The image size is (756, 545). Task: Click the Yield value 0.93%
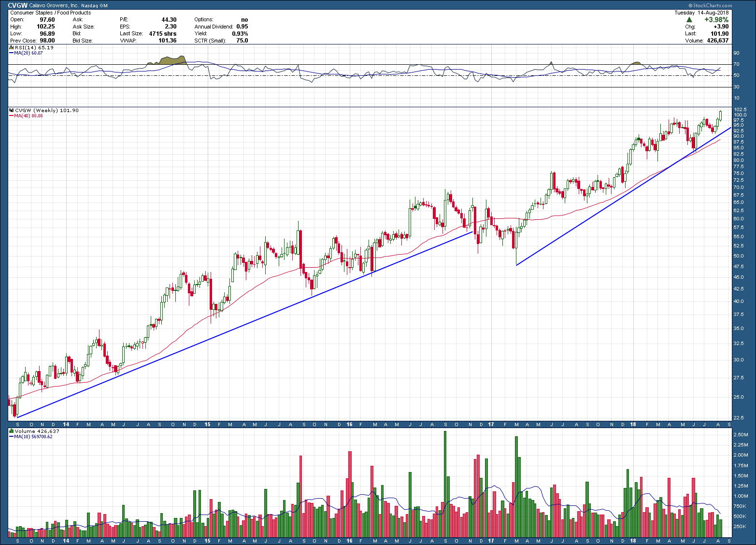[240, 34]
